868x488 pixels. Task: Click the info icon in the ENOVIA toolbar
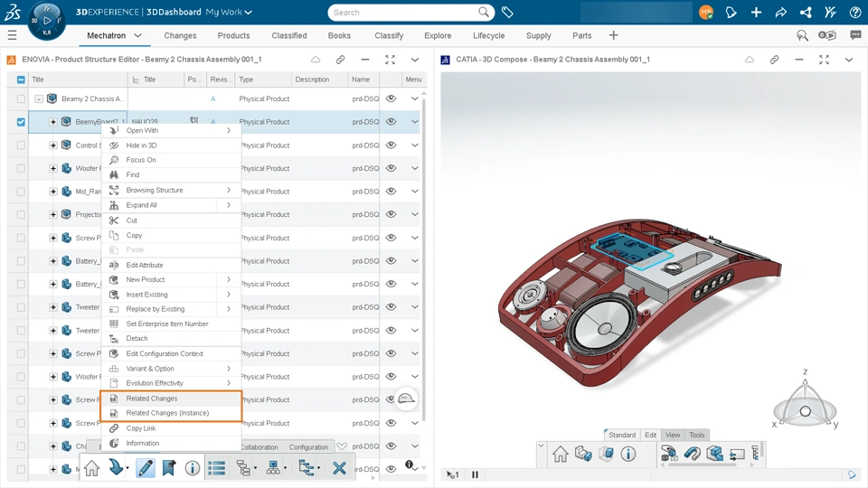coord(192,468)
